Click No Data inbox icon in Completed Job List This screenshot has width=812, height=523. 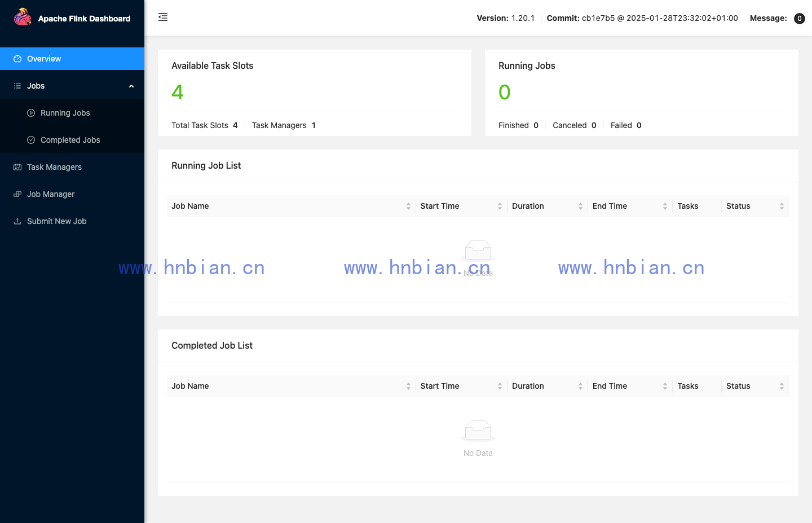pyautogui.click(x=478, y=431)
